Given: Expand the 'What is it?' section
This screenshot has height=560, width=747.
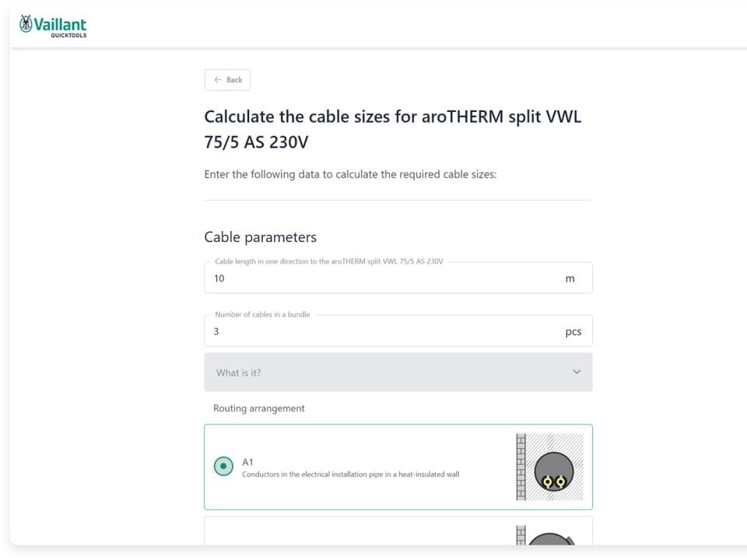Looking at the screenshot, I should tap(398, 373).
